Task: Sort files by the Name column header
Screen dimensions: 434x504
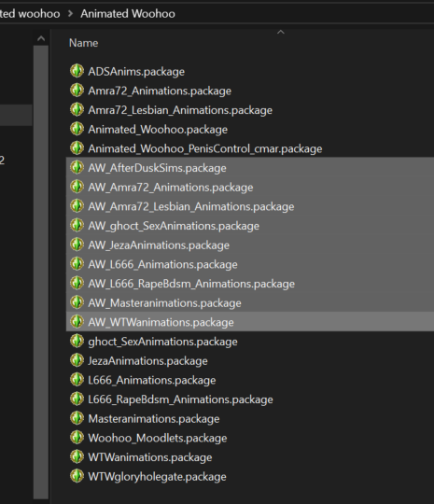Action: coord(84,43)
